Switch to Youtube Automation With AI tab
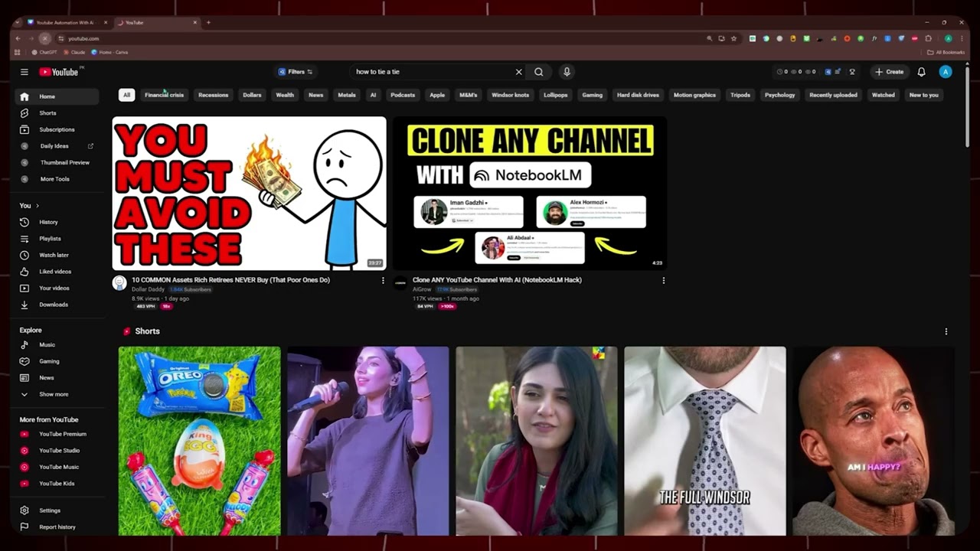The image size is (980, 551). (x=67, y=22)
